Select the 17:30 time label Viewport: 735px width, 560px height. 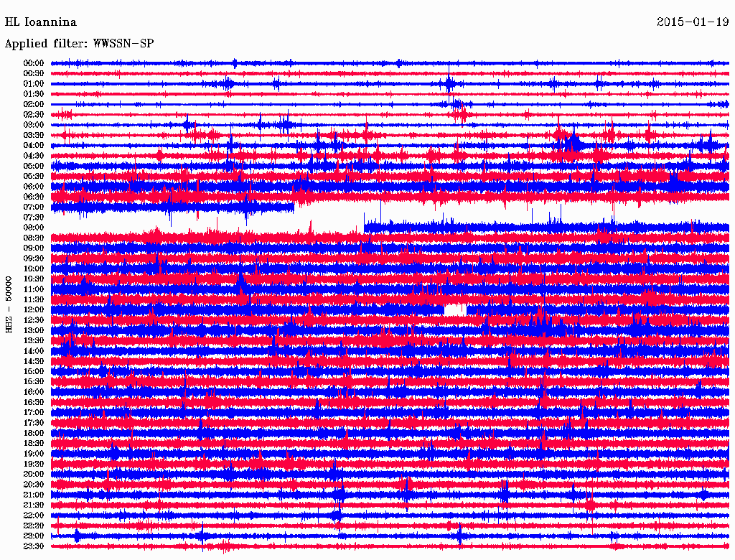(34, 423)
